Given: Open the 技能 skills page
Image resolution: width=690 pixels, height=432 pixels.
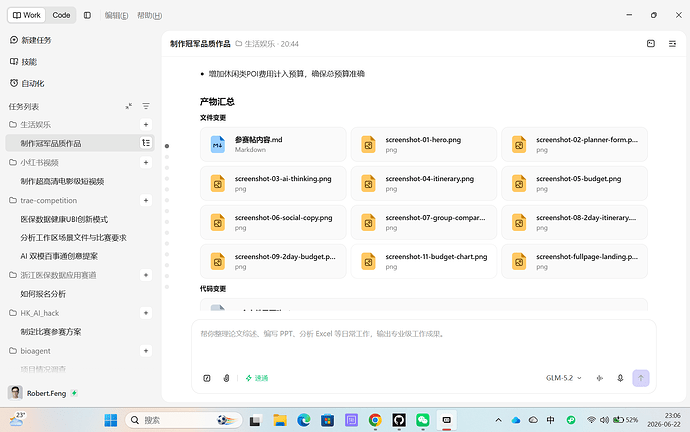Looking at the screenshot, I should pos(24,62).
